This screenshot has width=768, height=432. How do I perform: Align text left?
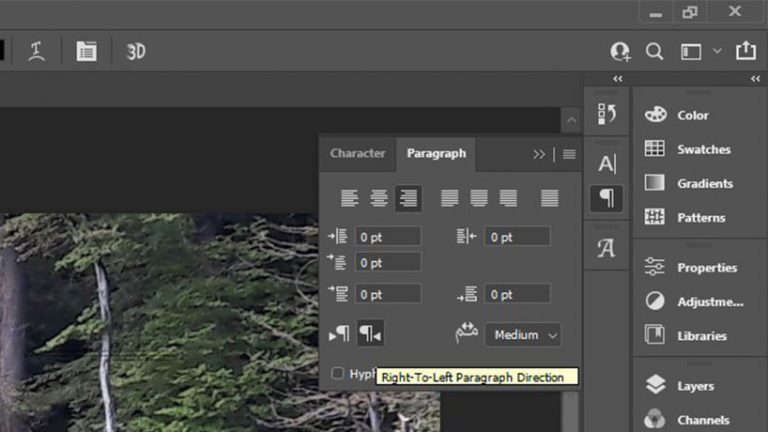point(349,198)
